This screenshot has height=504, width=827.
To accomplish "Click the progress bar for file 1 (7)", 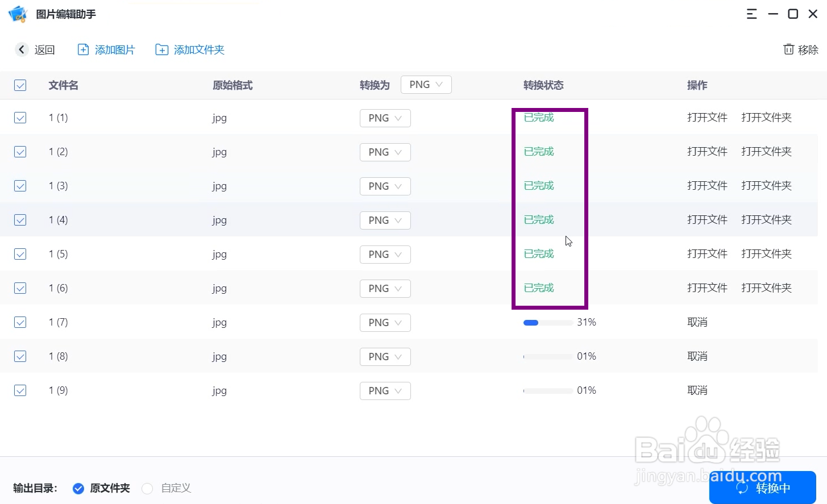I will click(x=548, y=323).
